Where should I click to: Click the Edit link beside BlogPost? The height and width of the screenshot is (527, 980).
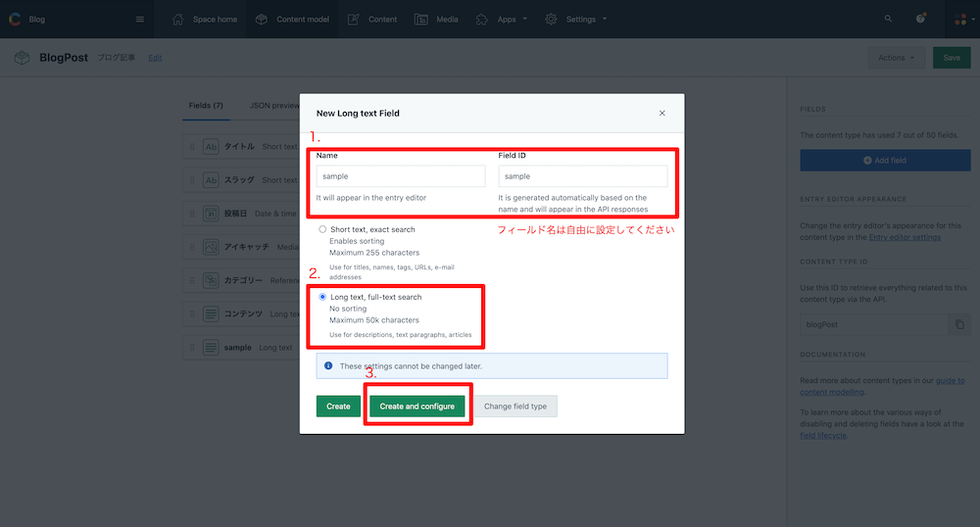pos(155,58)
